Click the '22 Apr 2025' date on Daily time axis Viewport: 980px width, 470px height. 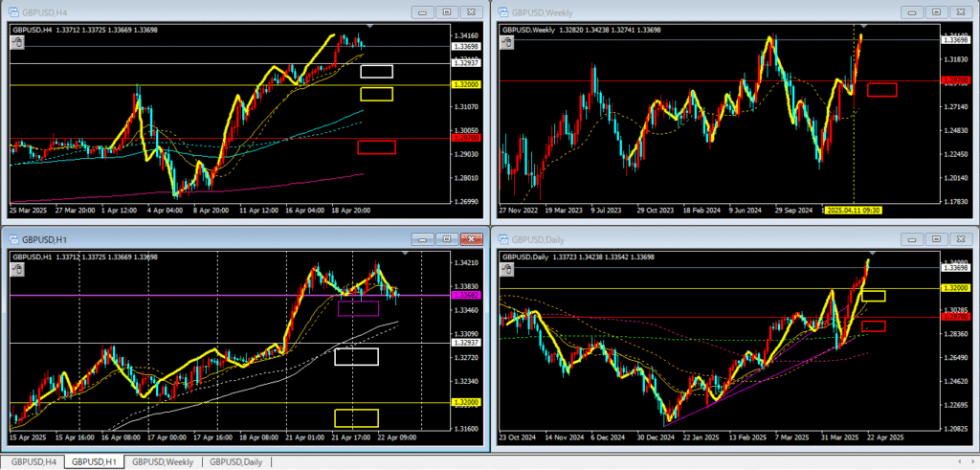click(x=883, y=438)
